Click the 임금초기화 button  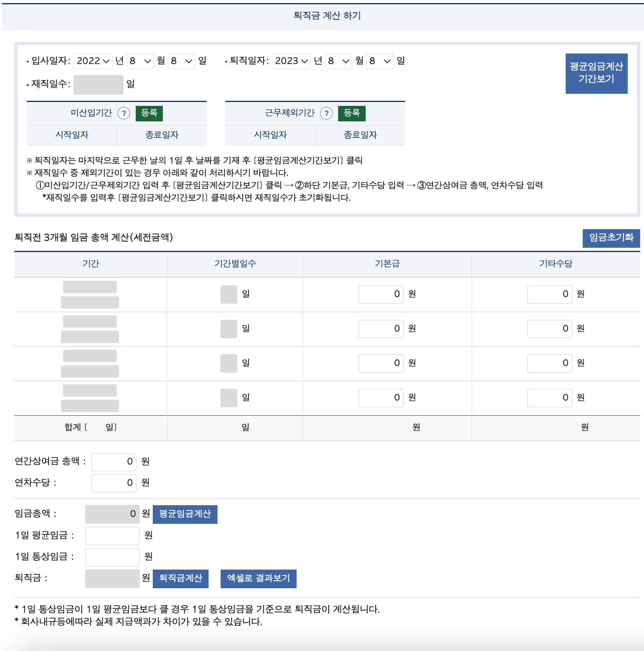pyautogui.click(x=612, y=238)
